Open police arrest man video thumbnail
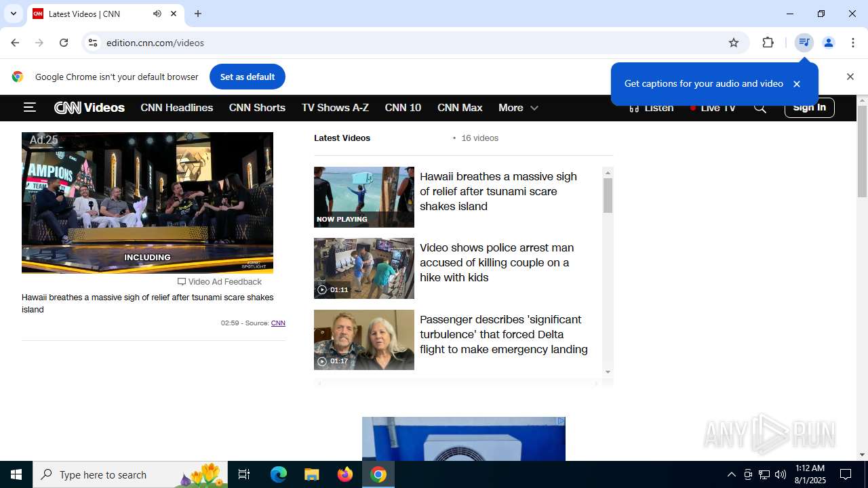The image size is (868, 488). (364, 268)
